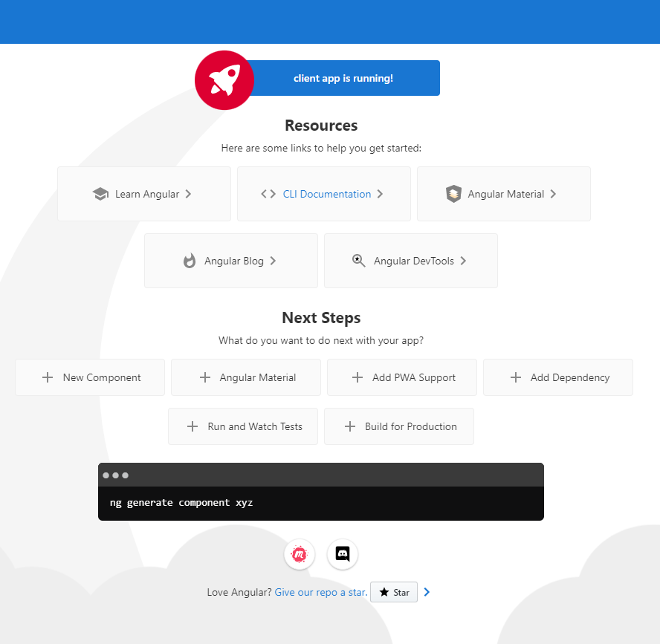Open the Learn Angular link
660x644 pixels.
147,194
